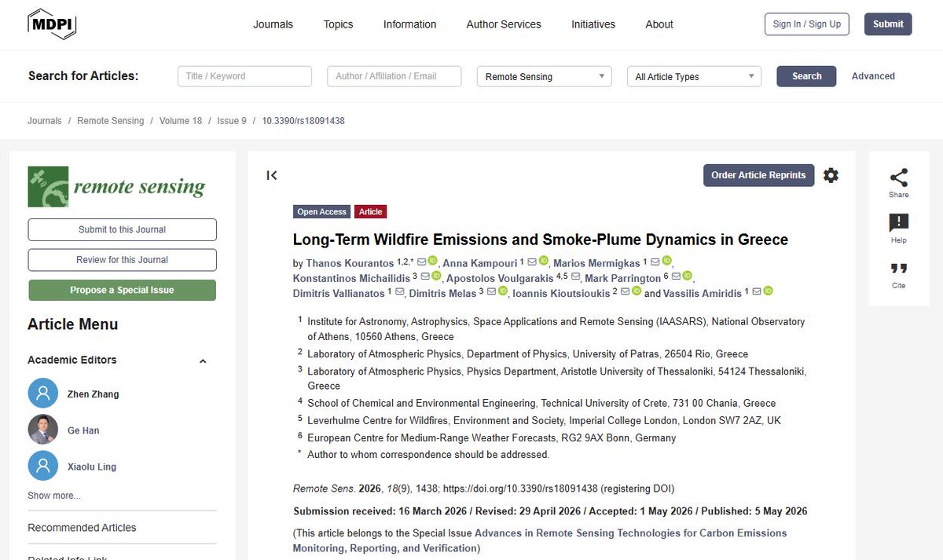
Task: Click the Open Access badge
Action: (321, 212)
